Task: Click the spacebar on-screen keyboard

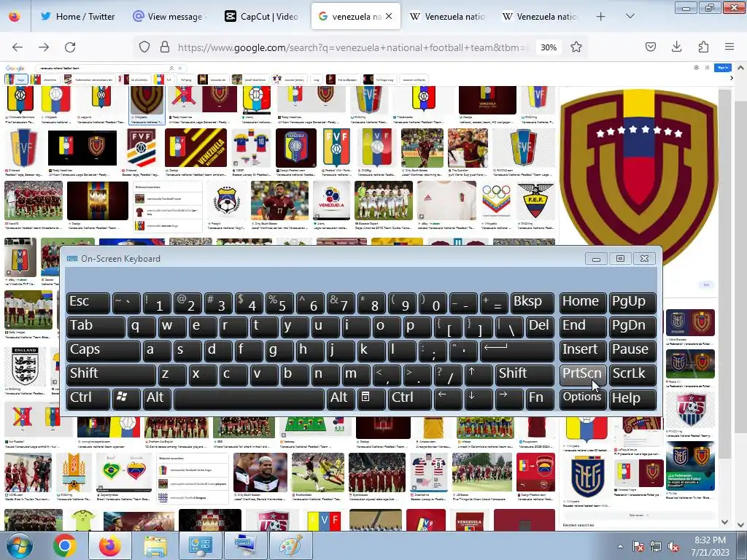Action: click(249, 399)
